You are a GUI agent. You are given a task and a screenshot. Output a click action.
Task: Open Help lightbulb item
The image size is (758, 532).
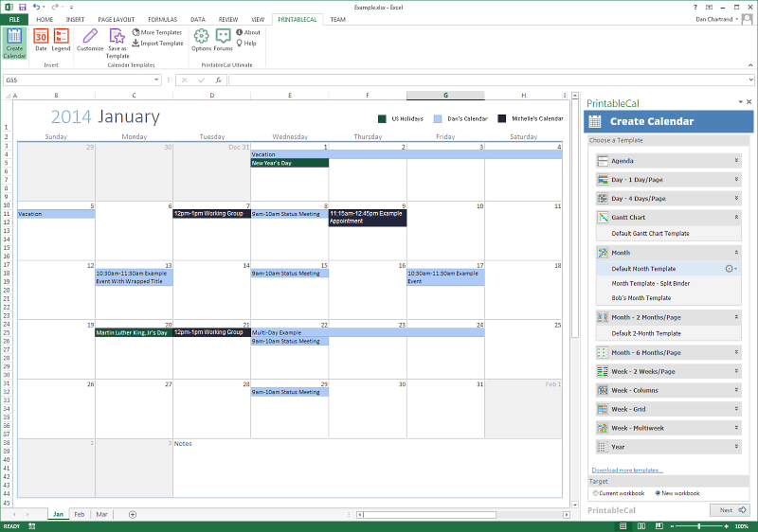[x=246, y=43]
